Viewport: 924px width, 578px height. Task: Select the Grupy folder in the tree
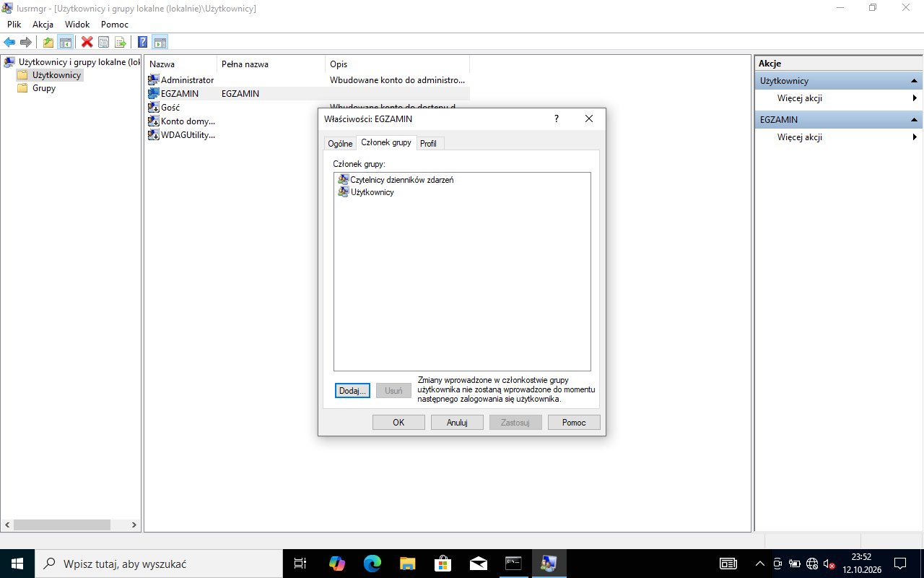[x=36, y=88]
